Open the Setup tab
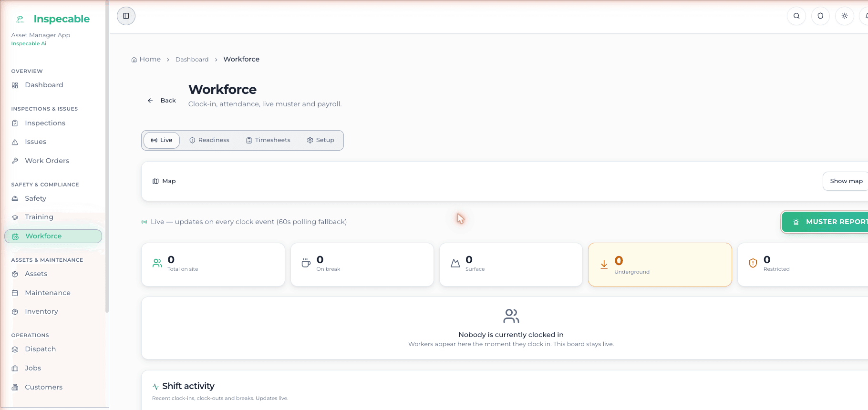 tap(320, 140)
